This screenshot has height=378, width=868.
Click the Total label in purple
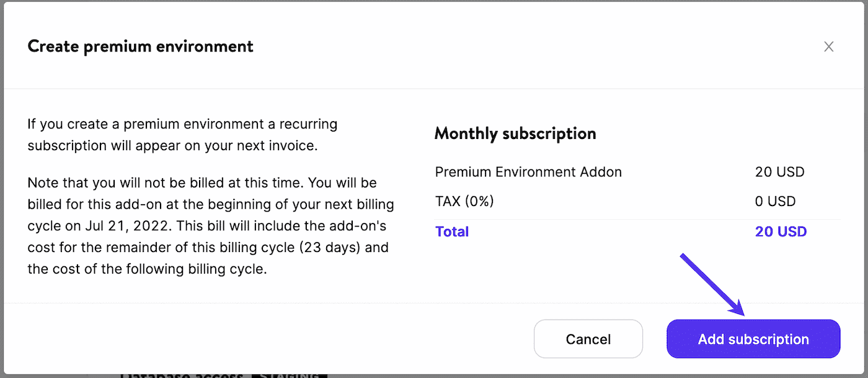coord(452,232)
